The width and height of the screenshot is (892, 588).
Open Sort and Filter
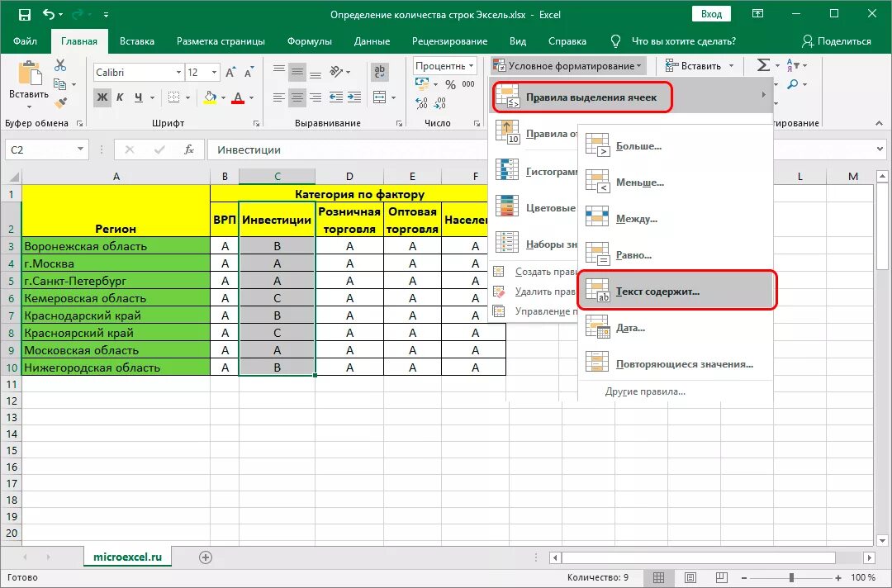pyautogui.click(x=794, y=65)
